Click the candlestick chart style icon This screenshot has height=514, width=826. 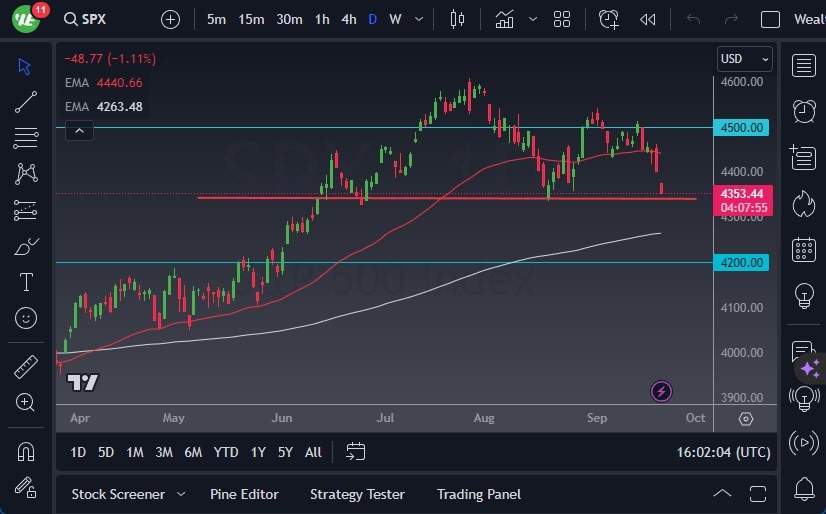[x=458, y=19]
